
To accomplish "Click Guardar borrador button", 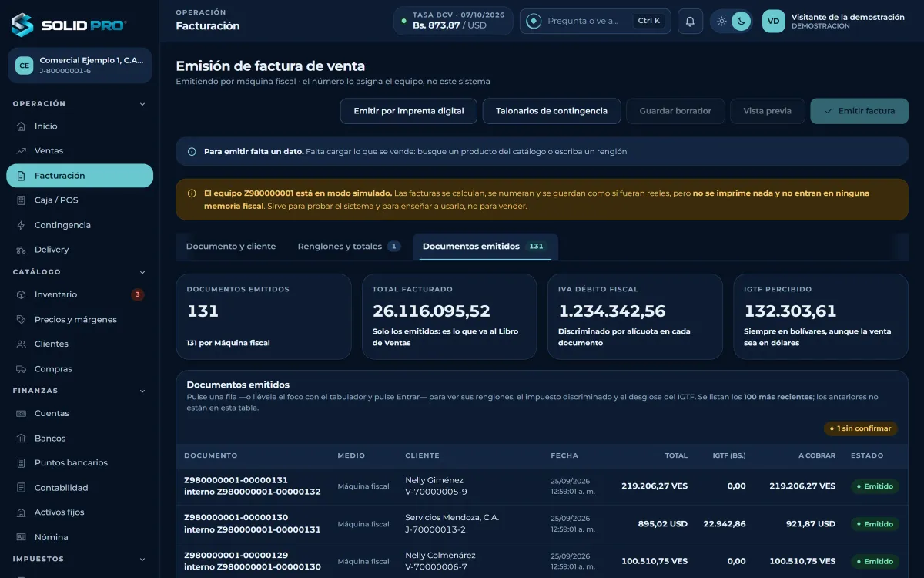I will click(675, 111).
